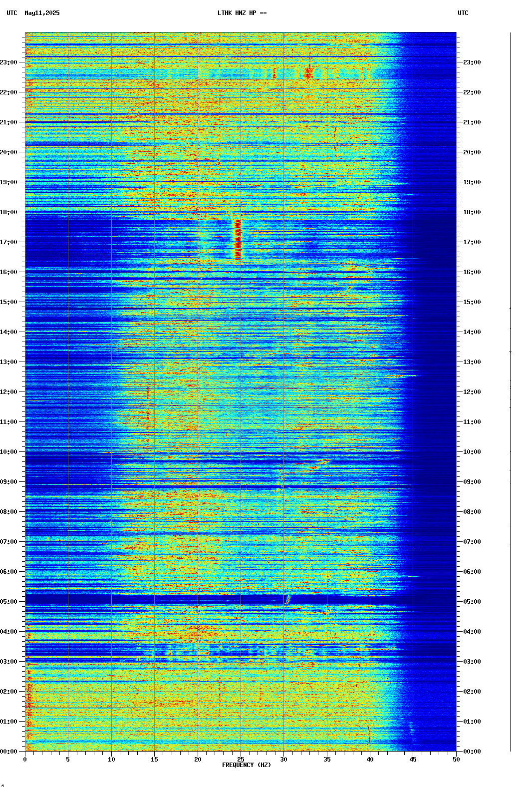The width and height of the screenshot is (532, 791).
Task: Click the date label May11,2025
Action: tap(42, 13)
